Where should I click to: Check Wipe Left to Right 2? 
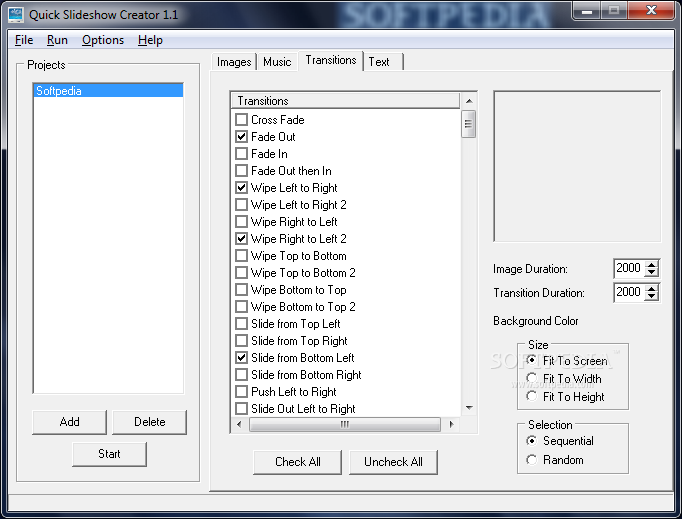[x=241, y=204]
